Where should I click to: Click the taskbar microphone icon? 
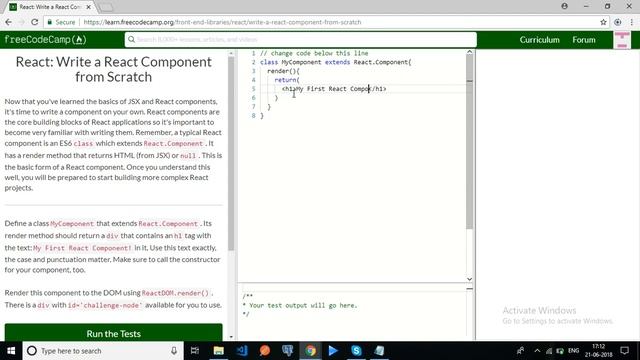(174, 351)
